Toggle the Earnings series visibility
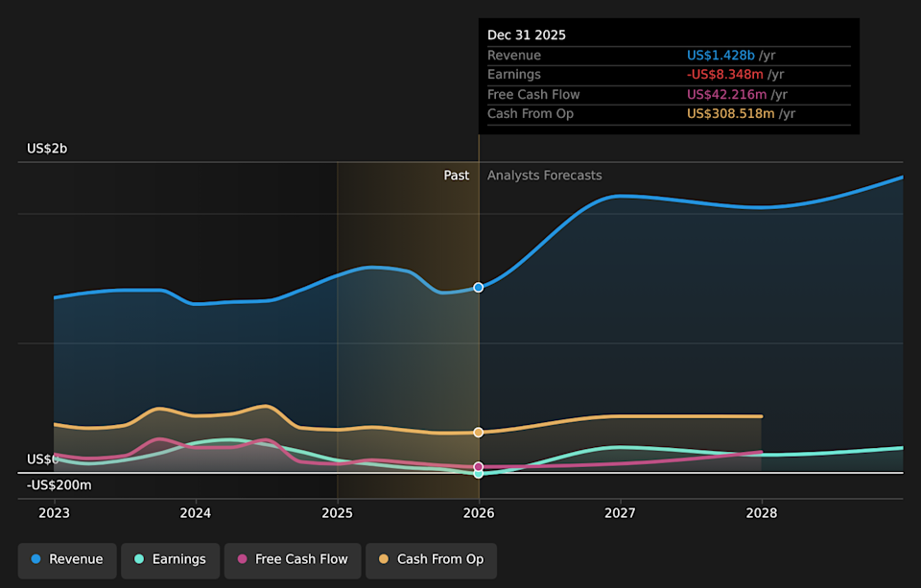Screen dimensions: 921x588 pos(170,559)
